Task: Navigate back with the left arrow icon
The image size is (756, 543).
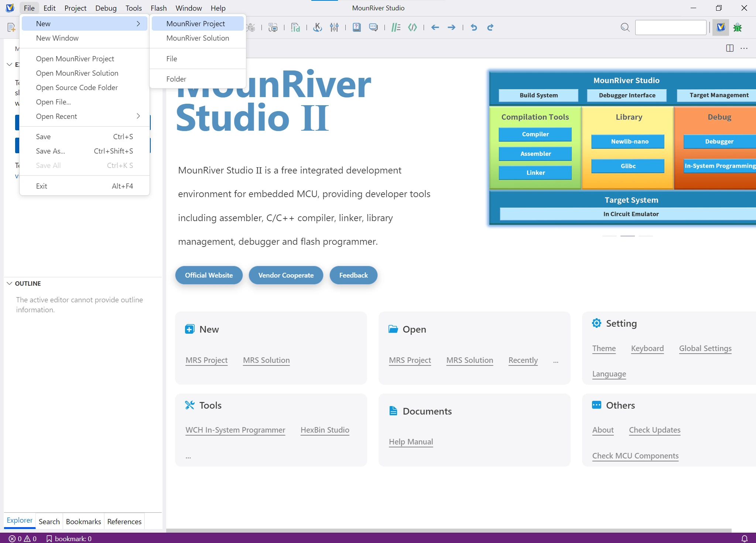Action: pos(435,27)
